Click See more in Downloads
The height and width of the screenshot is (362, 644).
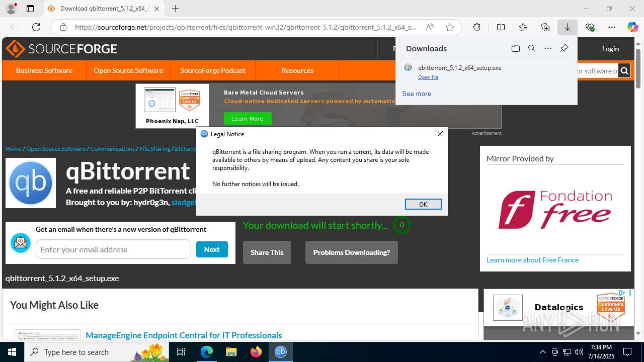coord(417,94)
